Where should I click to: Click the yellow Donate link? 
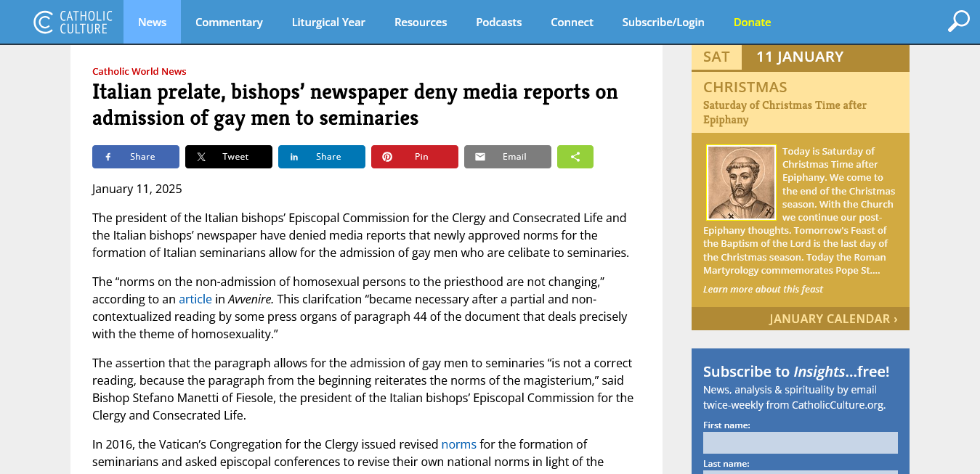(752, 22)
